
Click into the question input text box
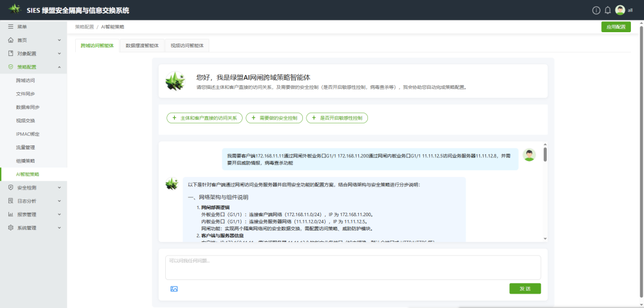(x=353, y=267)
